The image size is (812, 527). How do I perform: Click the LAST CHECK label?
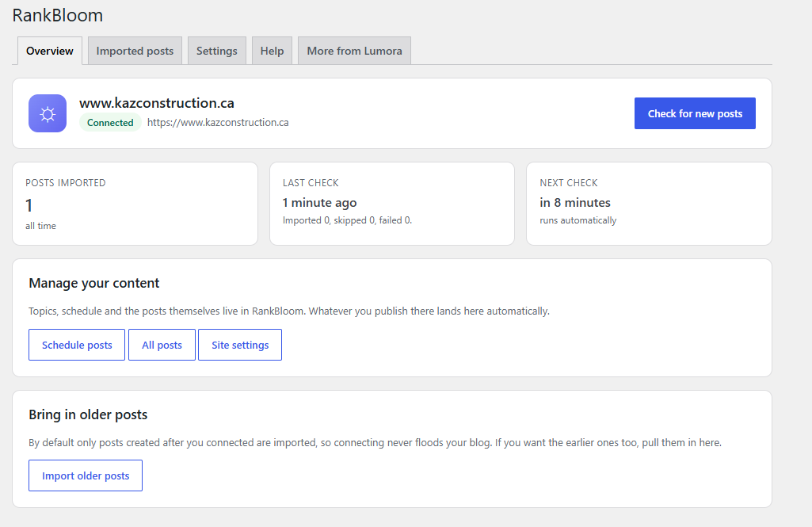311,183
